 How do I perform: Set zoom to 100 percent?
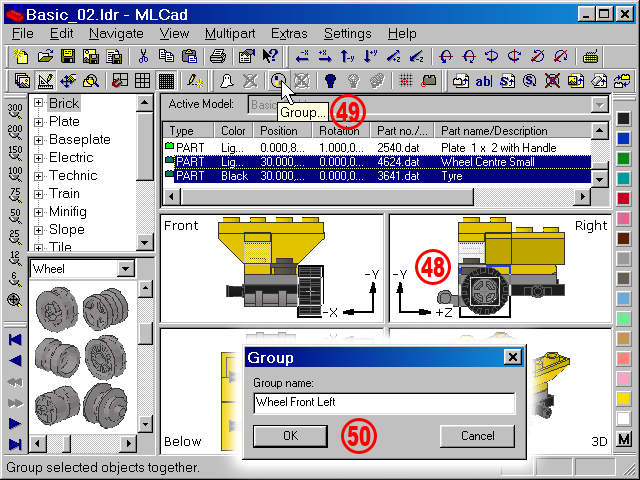[15, 173]
